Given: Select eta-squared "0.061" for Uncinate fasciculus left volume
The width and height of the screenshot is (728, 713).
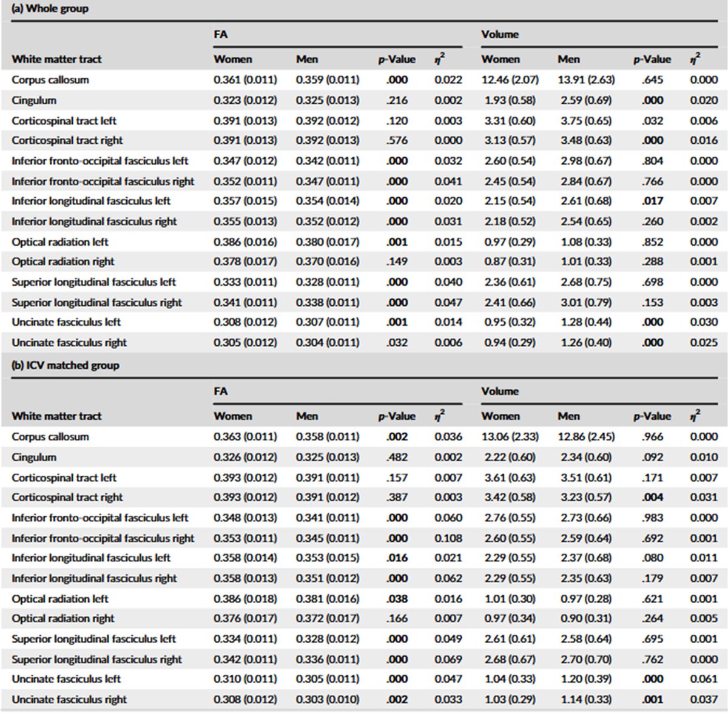Looking at the screenshot, I should [704, 679].
